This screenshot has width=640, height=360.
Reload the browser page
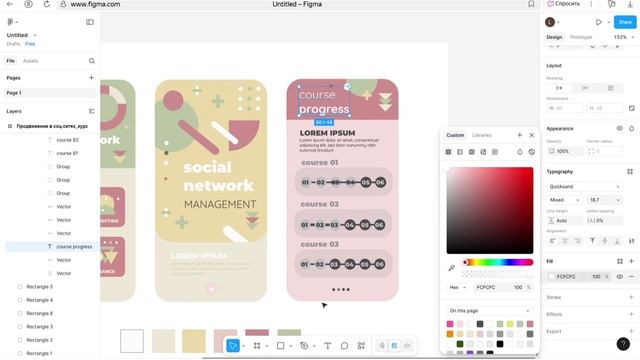(x=47, y=4)
